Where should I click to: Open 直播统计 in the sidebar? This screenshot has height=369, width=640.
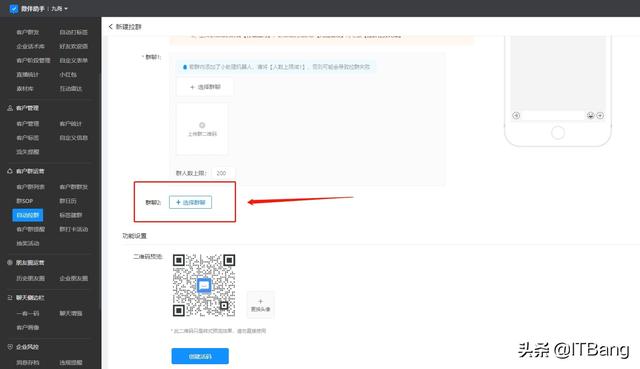click(28, 75)
